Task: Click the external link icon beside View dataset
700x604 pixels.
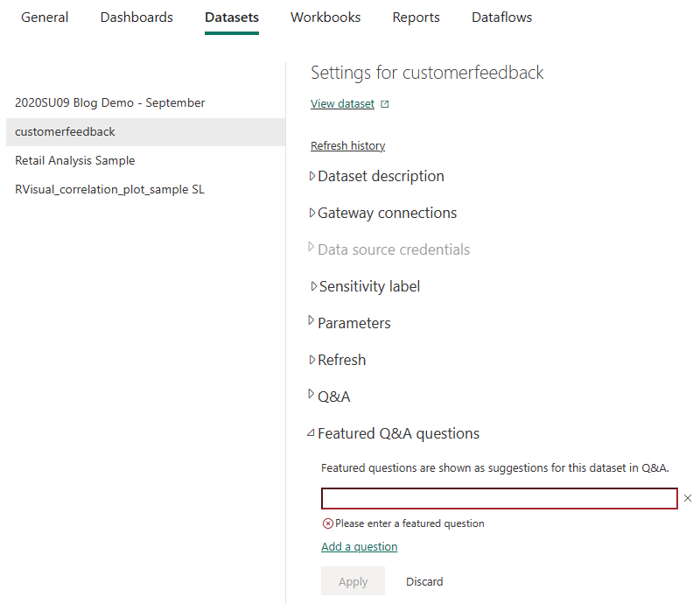Action: coord(384,104)
